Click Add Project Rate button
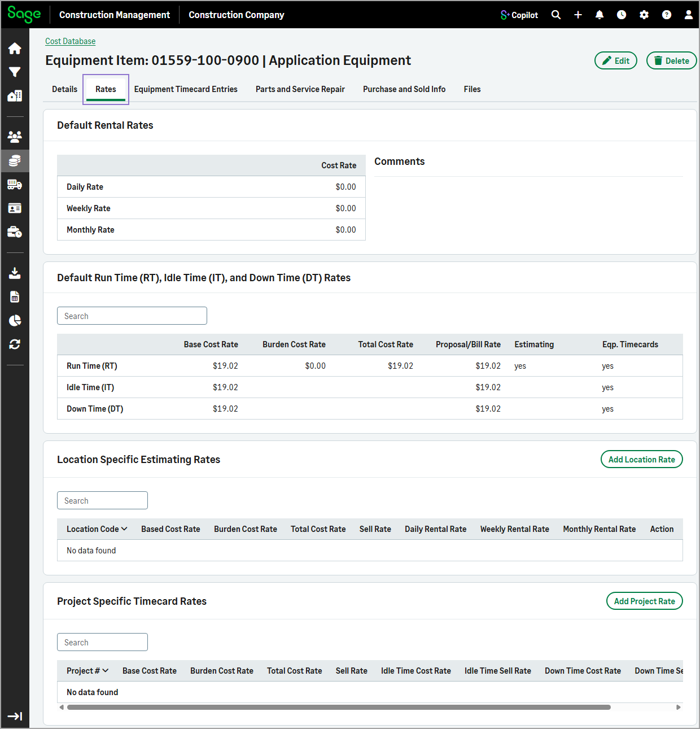The height and width of the screenshot is (729, 700). coord(645,601)
